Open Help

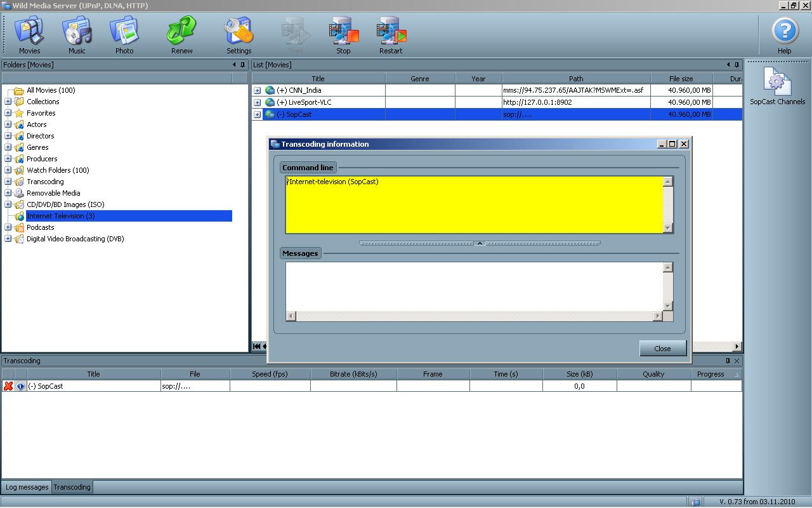pos(785,36)
